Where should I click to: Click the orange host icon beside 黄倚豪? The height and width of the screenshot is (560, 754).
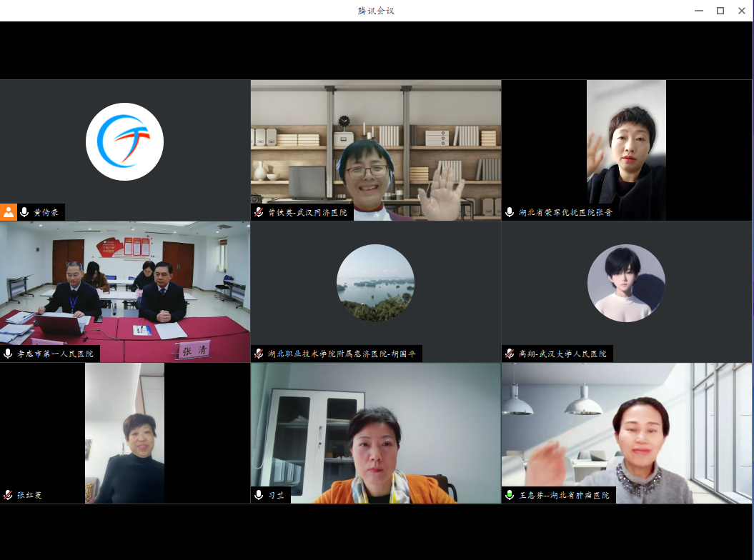click(9, 212)
